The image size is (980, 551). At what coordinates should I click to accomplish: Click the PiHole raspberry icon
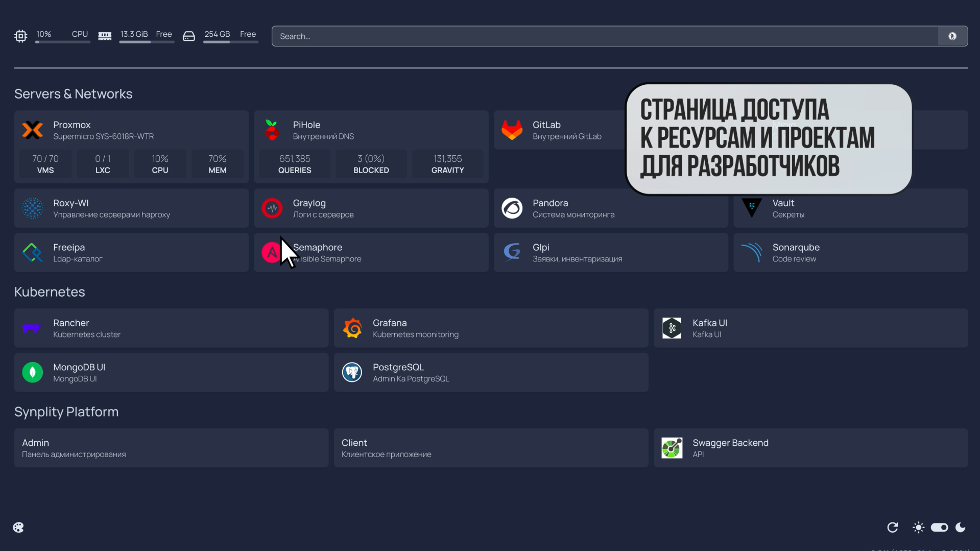[x=272, y=130]
